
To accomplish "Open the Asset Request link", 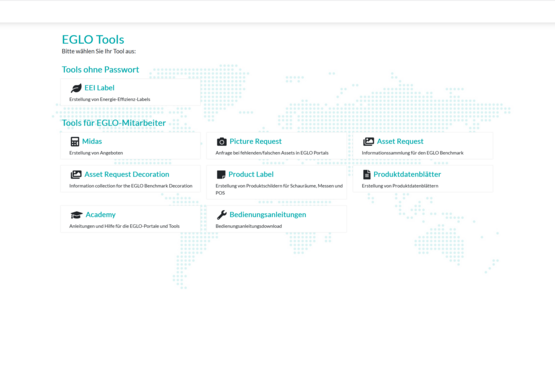I will click(x=400, y=141).
